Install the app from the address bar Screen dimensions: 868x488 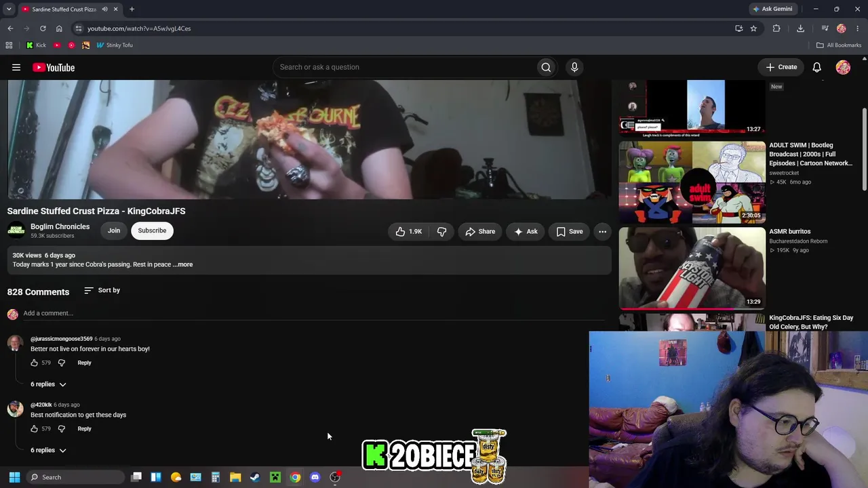coord(738,28)
